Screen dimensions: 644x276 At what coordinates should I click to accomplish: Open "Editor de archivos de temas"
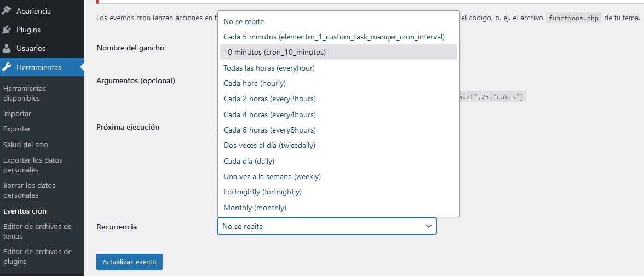(37, 231)
